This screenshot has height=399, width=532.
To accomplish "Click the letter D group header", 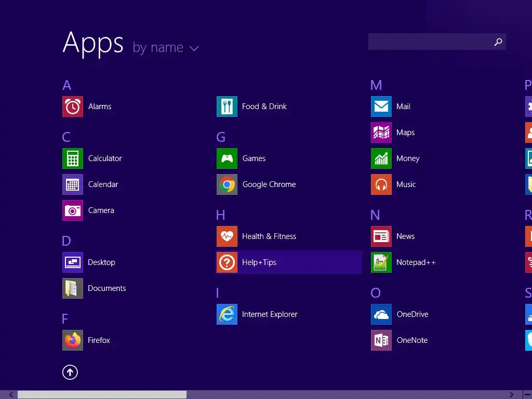I will point(66,241).
